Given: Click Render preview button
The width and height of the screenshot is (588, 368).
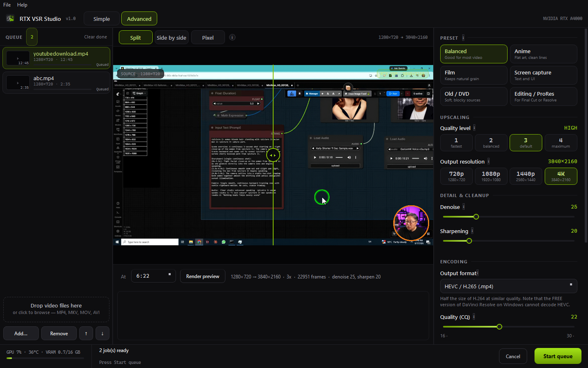Looking at the screenshot, I should click(203, 276).
